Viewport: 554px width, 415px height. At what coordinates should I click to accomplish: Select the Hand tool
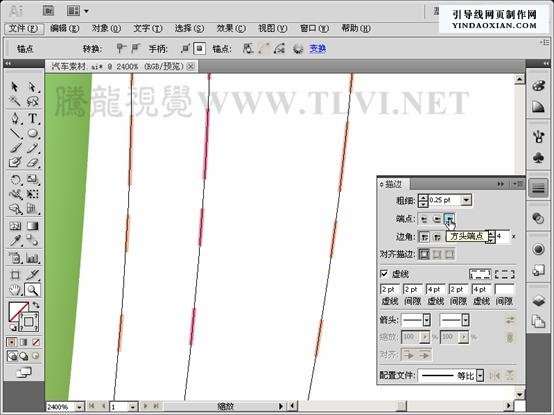[15, 290]
